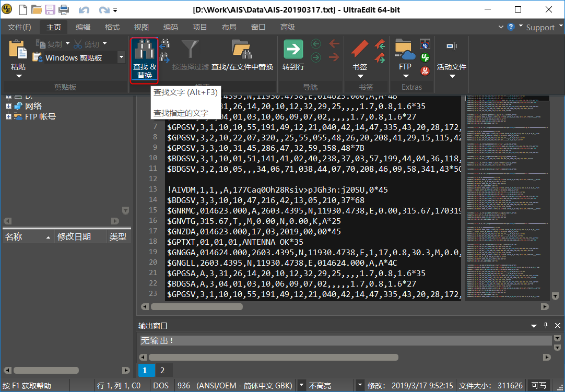Click the green 转到行 arrow button
565x392 pixels.
coord(293,49)
